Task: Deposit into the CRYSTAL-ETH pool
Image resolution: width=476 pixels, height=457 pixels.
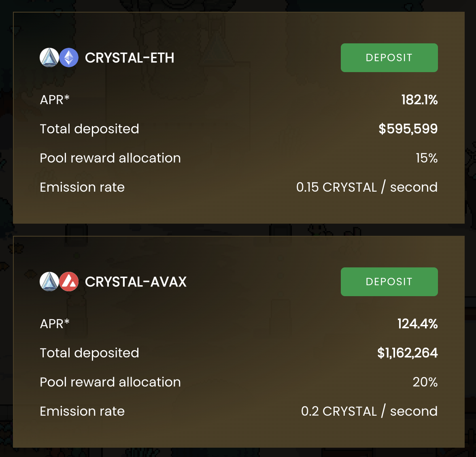Action: [x=389, y=58]
